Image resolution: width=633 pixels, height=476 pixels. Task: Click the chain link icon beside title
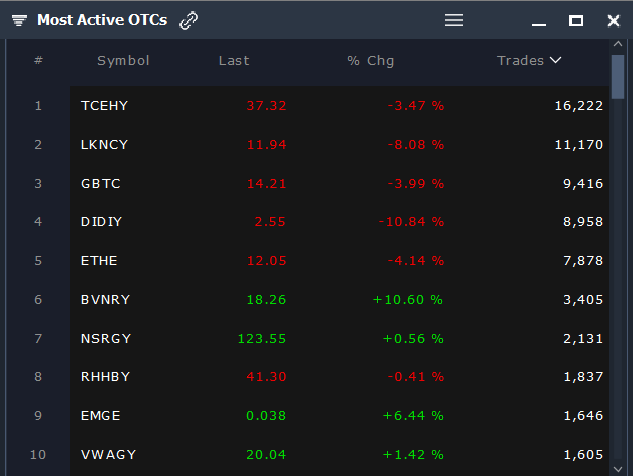click(188, 20)
